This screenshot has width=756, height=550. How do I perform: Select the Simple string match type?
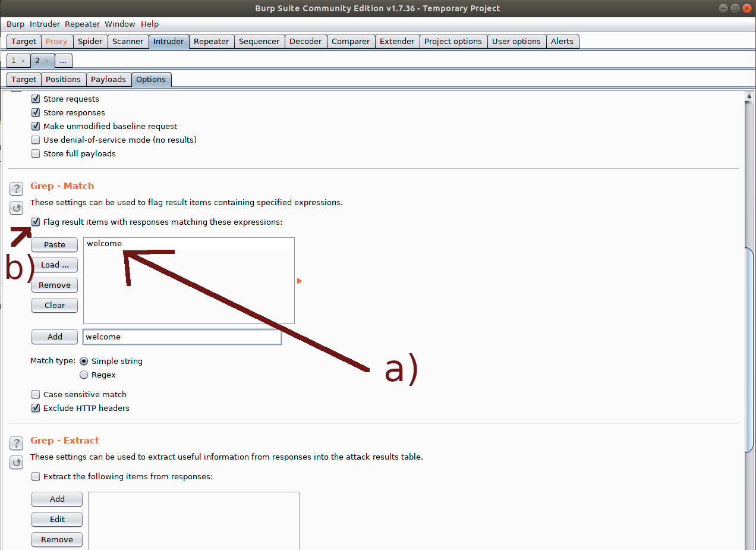(84, 361)
